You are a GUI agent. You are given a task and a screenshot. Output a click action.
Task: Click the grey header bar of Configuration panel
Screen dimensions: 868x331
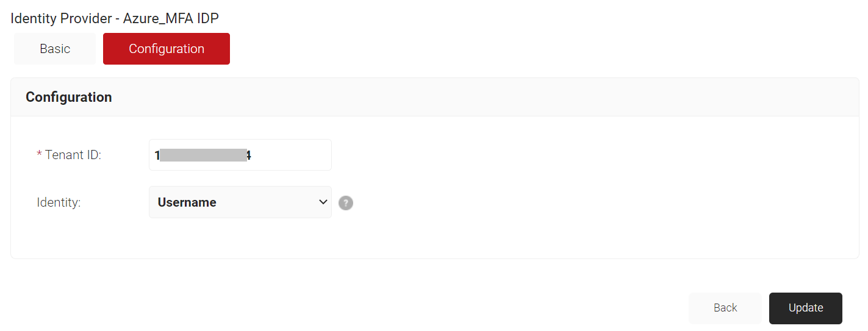pos(434,97)
